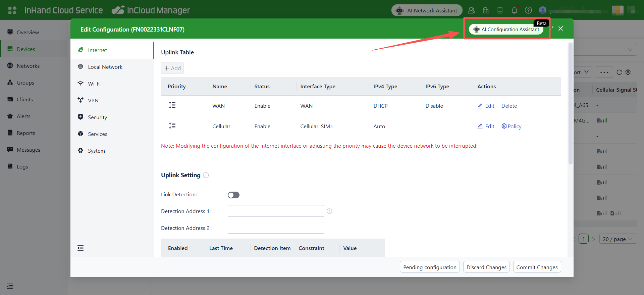Collapse the configuration sidebar menu icon

point(80,248)
